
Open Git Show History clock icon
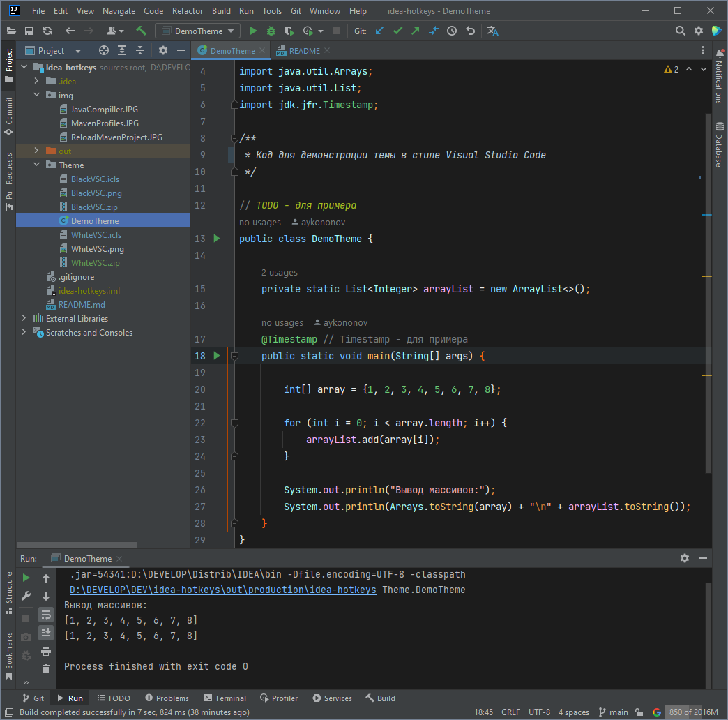pyautogui.click(x=452, y=31)
